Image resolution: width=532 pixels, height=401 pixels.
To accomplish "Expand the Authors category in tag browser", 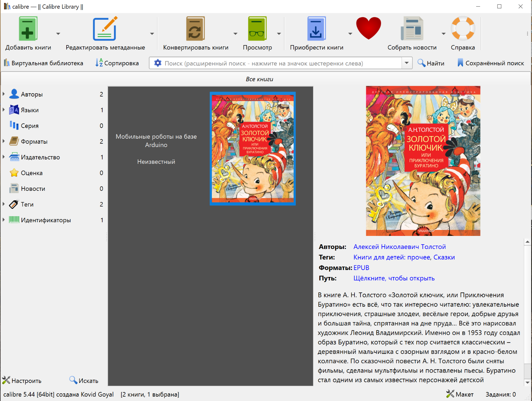I will point(4,94).
